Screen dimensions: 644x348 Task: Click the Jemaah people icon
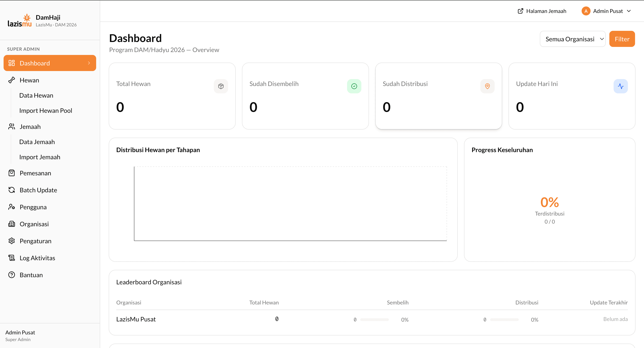[11, 127]
